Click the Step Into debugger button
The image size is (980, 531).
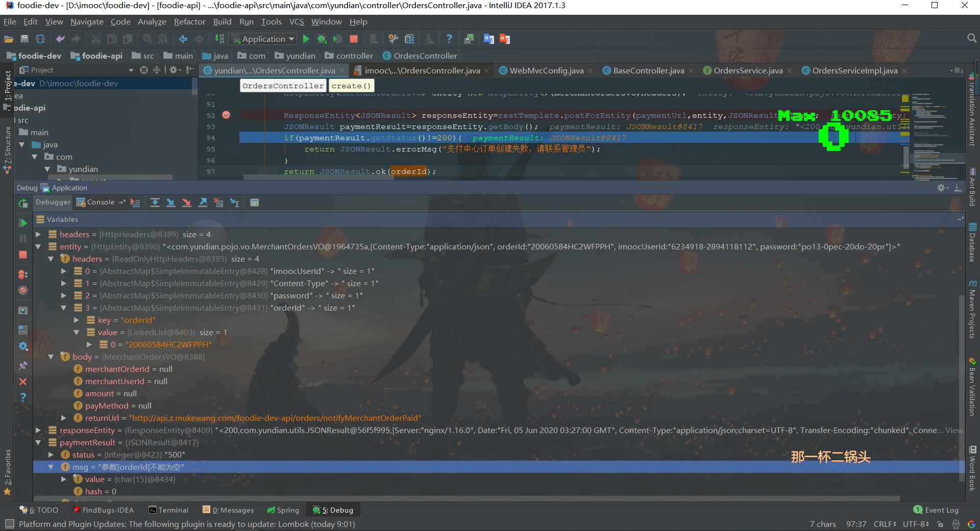[x=170, y=203]
